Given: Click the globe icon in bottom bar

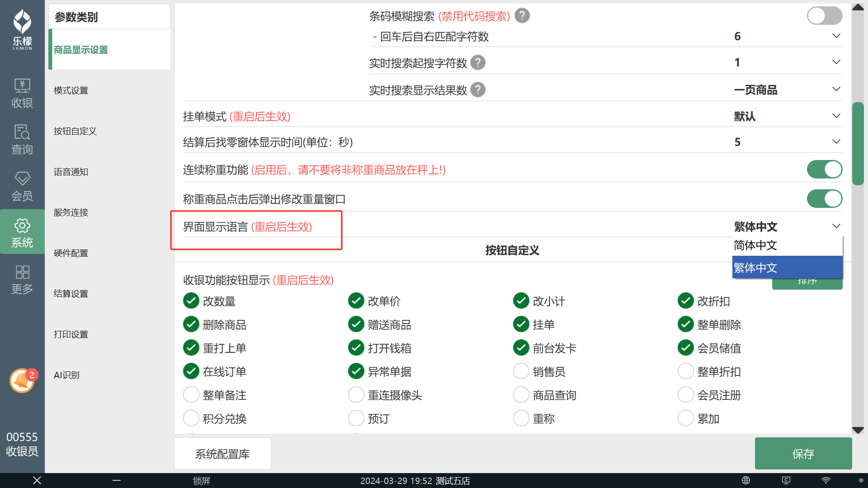Looking at the screenshot, I should click(x=746, y=480).
